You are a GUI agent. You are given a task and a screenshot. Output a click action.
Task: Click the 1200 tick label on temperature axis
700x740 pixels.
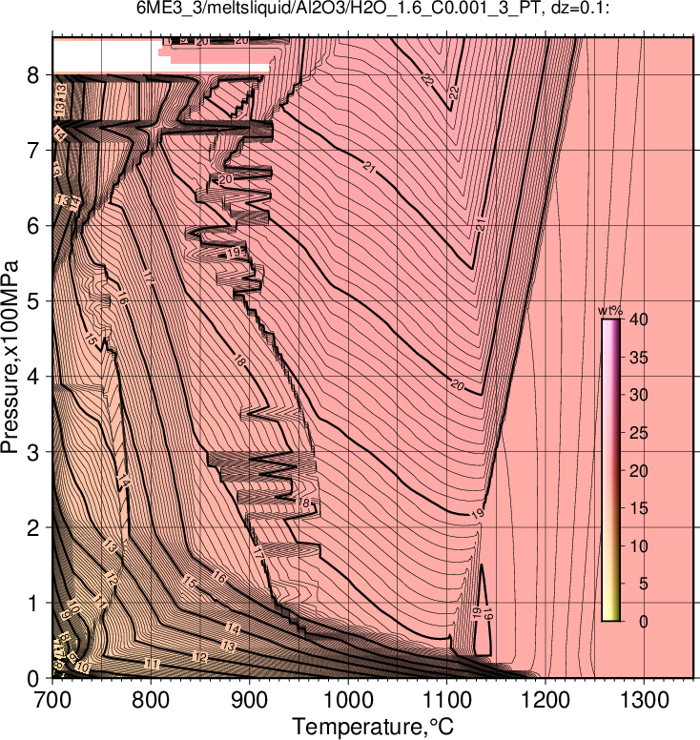[x=546, y=700]
